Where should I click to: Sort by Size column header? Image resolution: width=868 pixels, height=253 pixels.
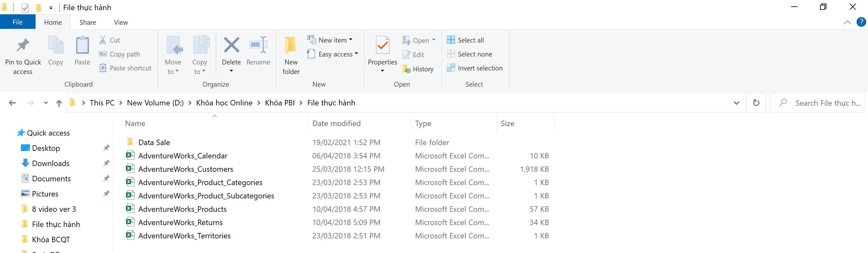(x=507, y=123)
